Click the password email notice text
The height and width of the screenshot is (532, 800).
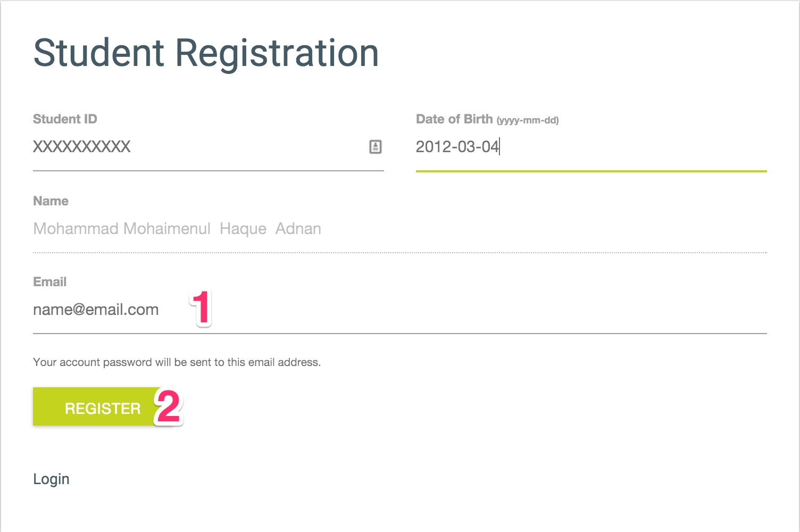click(x=177, y=362)
